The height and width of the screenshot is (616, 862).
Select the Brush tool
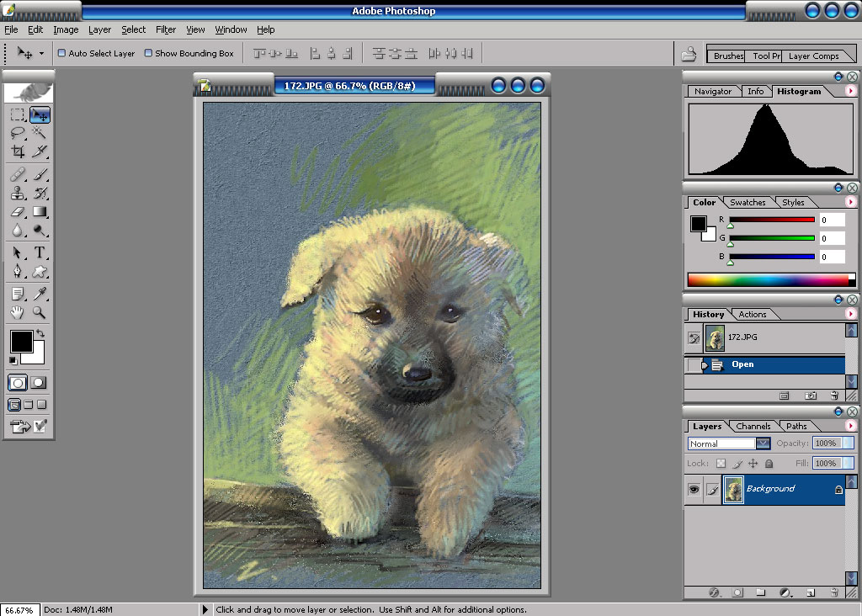pos(40,175)
